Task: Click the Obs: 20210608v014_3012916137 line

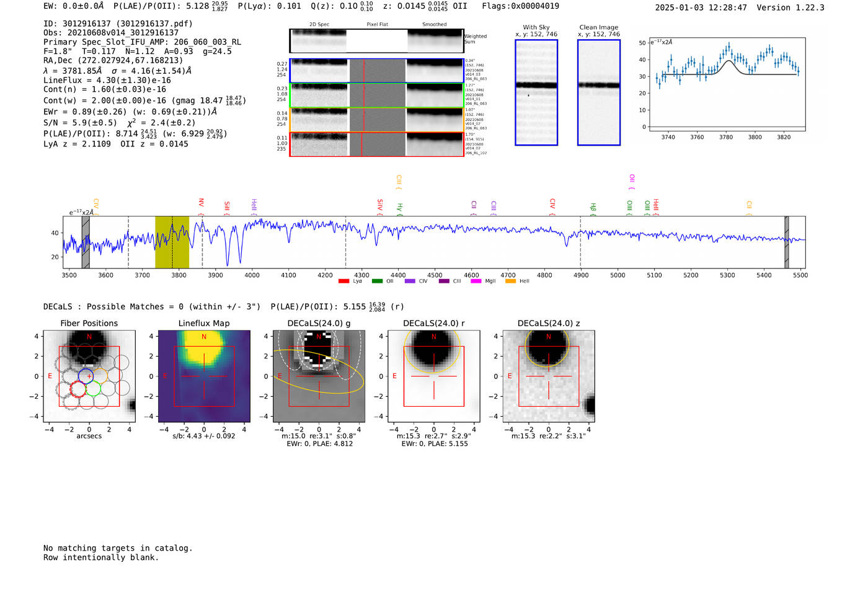Action: pyautogui.click(x=111, y=33)
